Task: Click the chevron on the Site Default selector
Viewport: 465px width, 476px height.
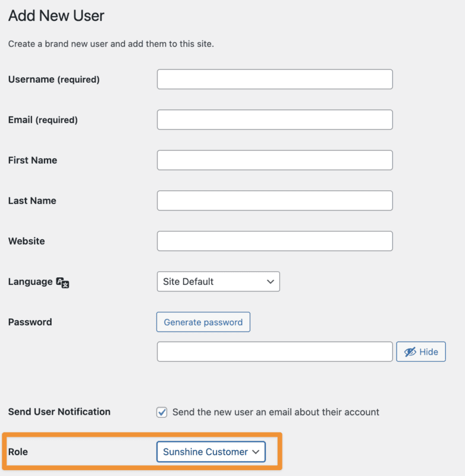Action: pos(269,281)
